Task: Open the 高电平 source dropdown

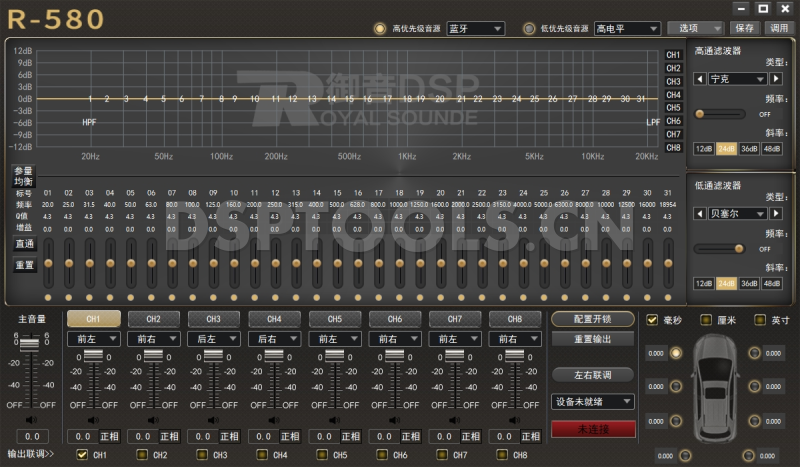Action: 628,29
